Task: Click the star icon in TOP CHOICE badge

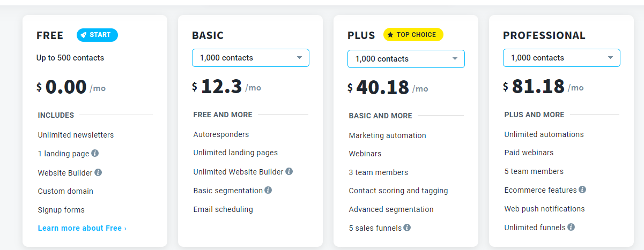Action: [390, 35]
